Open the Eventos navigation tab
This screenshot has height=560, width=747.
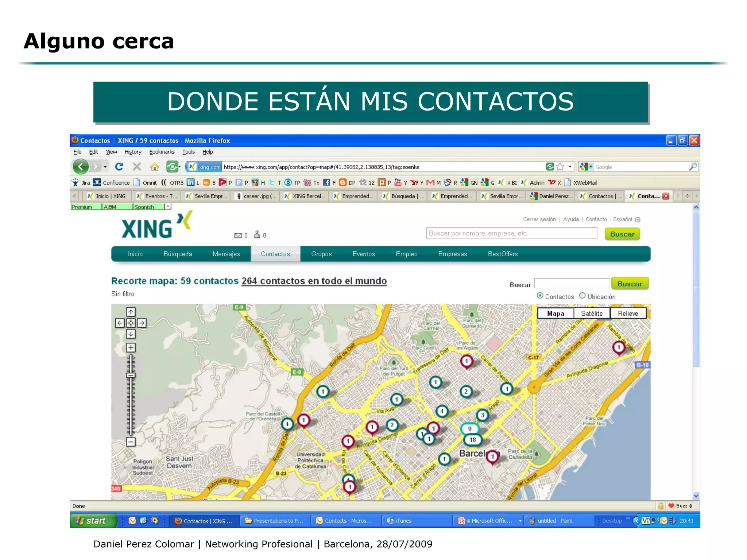tap(364, 254)
